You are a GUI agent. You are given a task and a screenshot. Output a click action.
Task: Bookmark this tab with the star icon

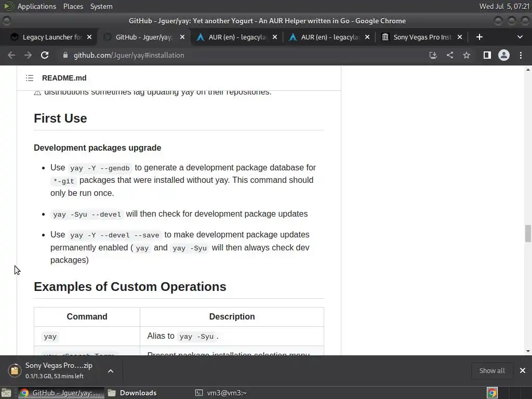(x=467, y=55)
